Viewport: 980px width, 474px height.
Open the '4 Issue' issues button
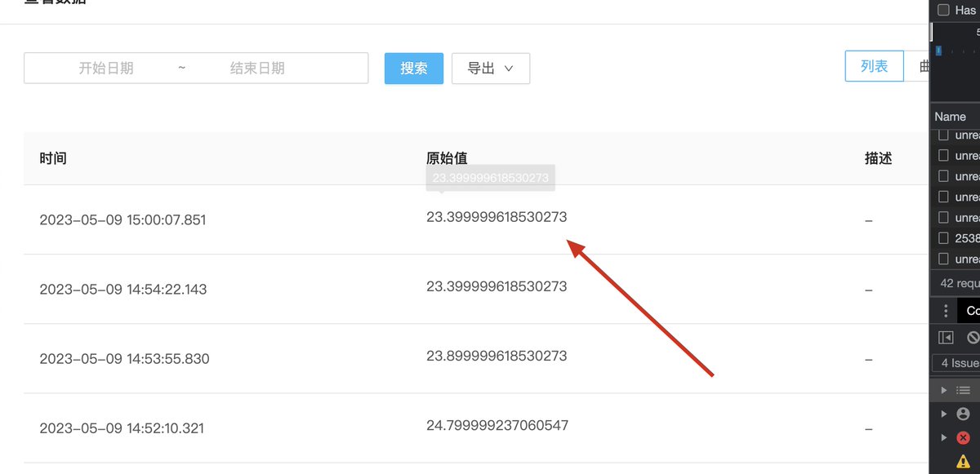click(956, 363)
